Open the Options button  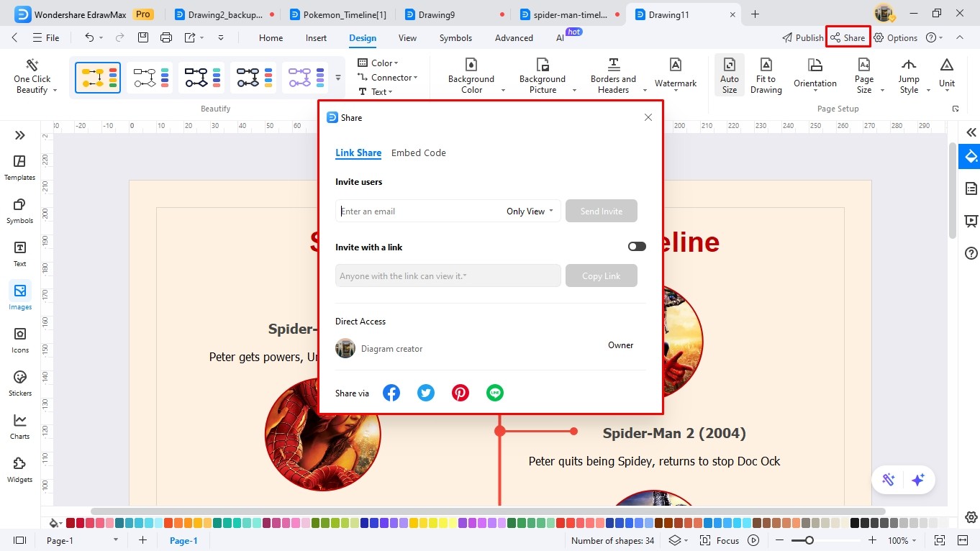895,37
